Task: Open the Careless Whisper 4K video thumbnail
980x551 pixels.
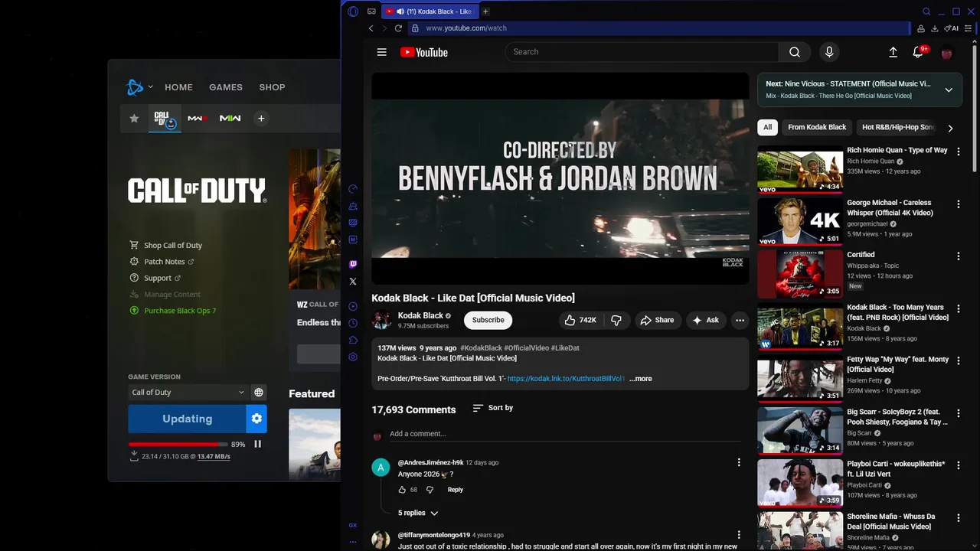Action: click(800, 221)
